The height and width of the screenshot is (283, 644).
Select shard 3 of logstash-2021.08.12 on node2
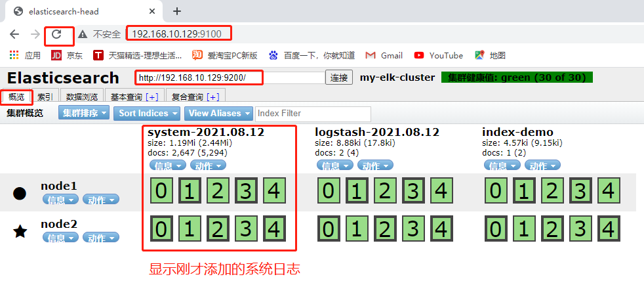(413, 229)
